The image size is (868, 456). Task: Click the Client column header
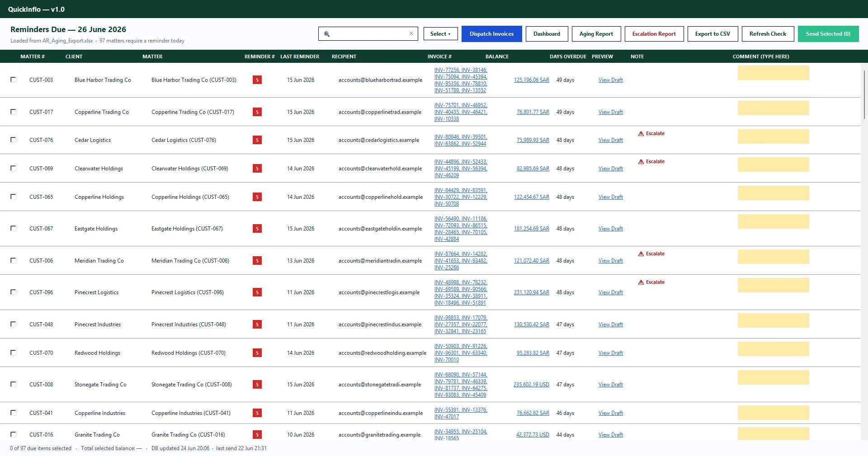pyautogui.click(x=74, y=56)
